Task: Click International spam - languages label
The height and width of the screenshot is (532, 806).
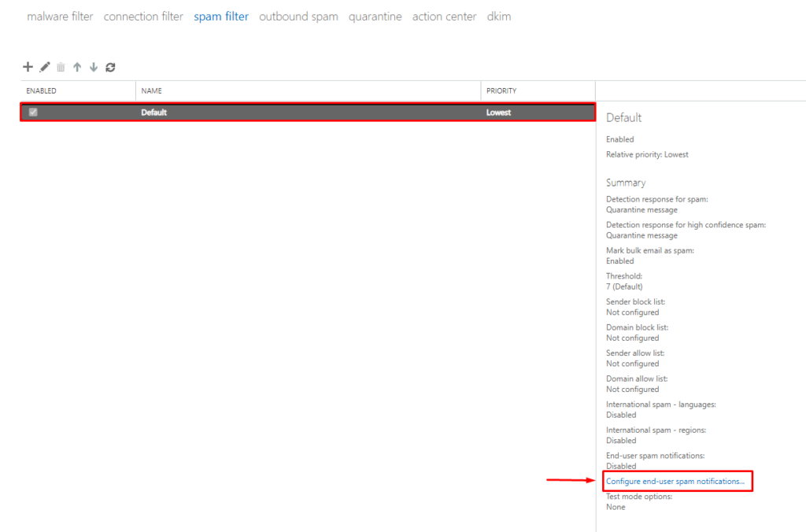Action: (661, 405)
